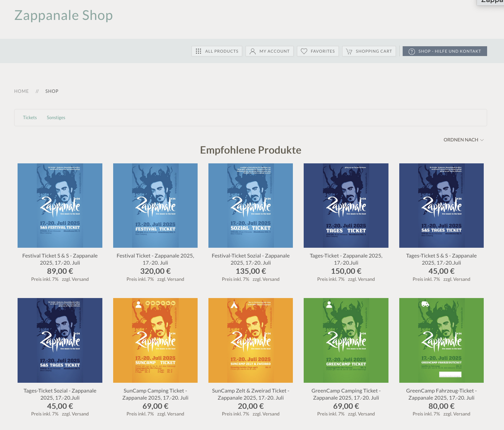Viewport: 504px width, 430px height.
Task: Click the shopping cart icon
Action: pos(349,51)
